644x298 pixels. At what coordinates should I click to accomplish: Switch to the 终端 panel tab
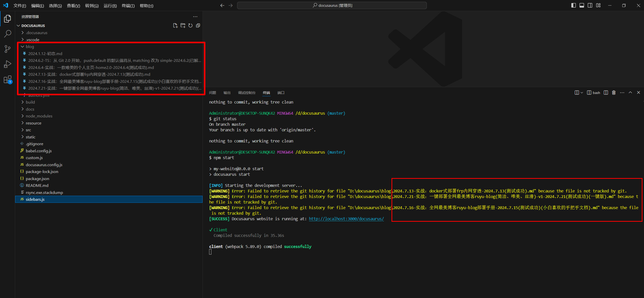tap(266, 93)
